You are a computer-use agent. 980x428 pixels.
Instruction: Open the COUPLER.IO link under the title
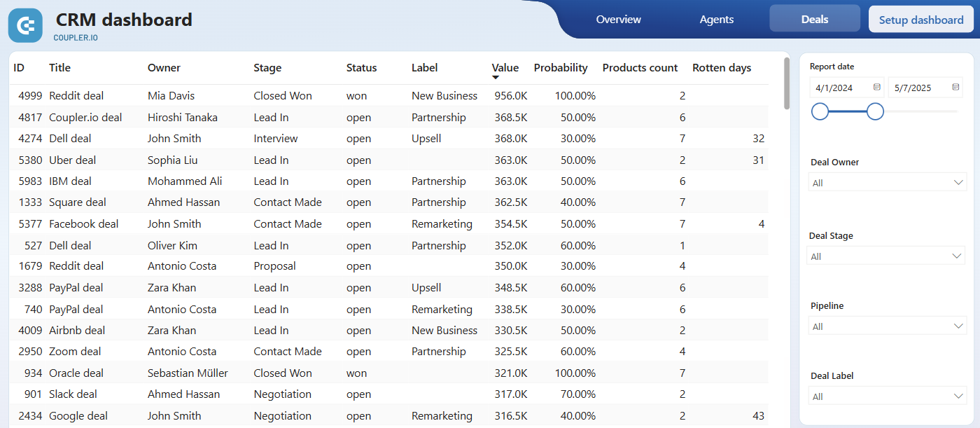click(76, 38)
